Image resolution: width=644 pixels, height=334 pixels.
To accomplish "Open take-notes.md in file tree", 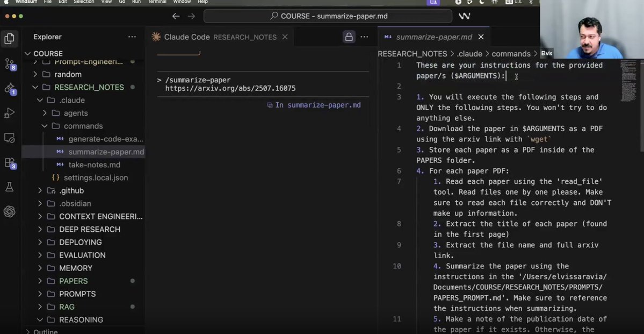I will coord(94,165).
